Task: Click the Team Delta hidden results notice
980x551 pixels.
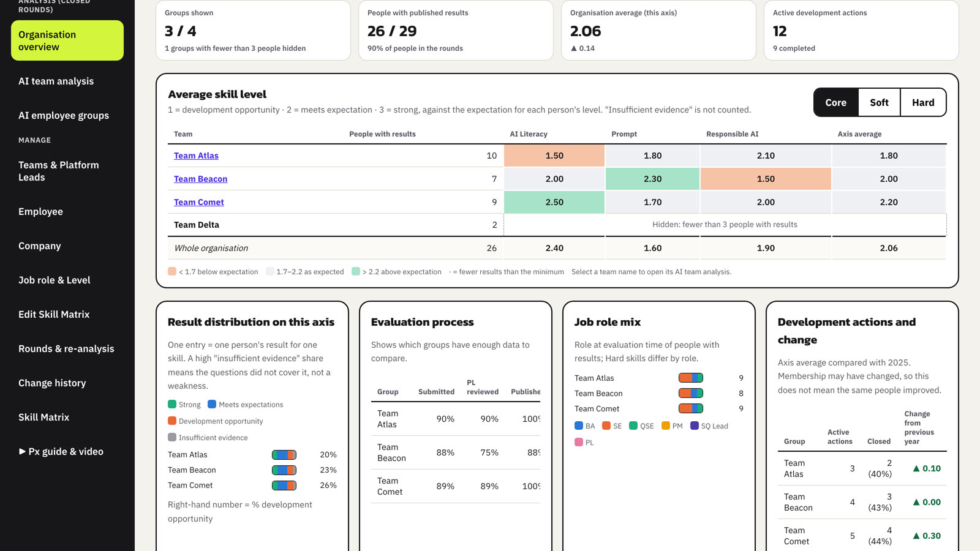Action: click(x=725, y=225)
